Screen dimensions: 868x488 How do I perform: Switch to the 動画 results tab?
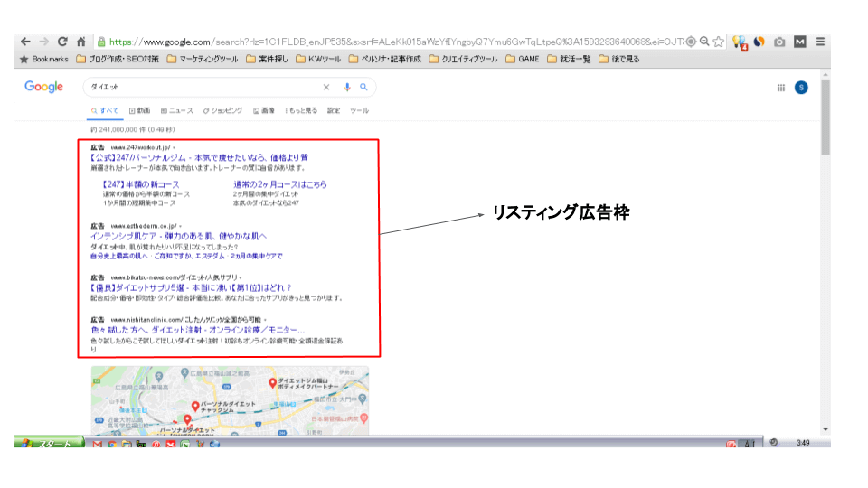coord(139,110)
